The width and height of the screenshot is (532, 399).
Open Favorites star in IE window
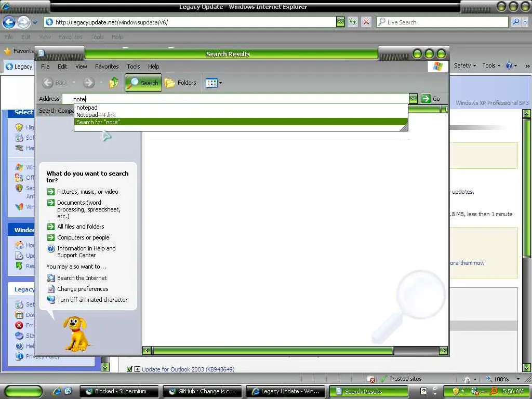point(7,51)
